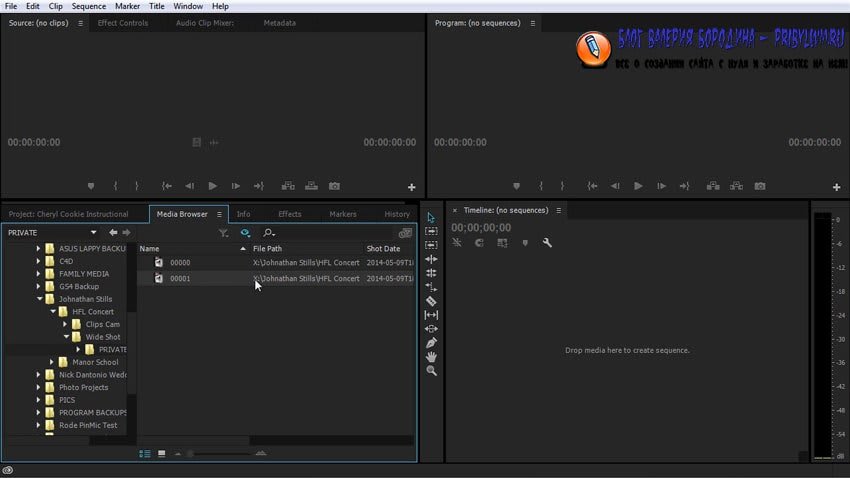Switch Media Browser to list view

click(x=145, y=454)
